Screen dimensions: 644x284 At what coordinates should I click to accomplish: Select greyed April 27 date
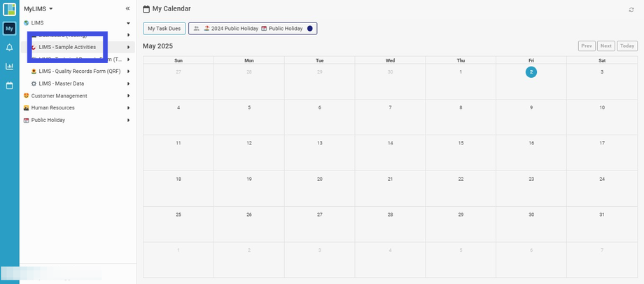tap(178, 72)
